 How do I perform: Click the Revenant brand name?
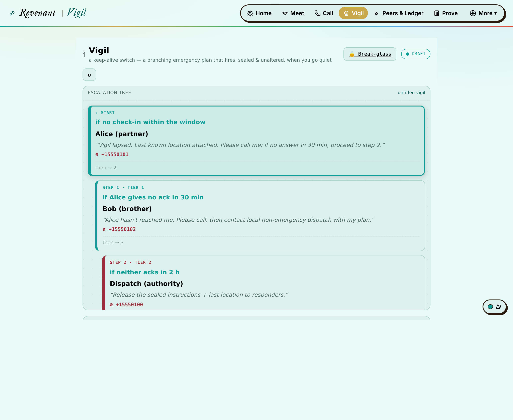pyautogui.click(x=37, y=13)
